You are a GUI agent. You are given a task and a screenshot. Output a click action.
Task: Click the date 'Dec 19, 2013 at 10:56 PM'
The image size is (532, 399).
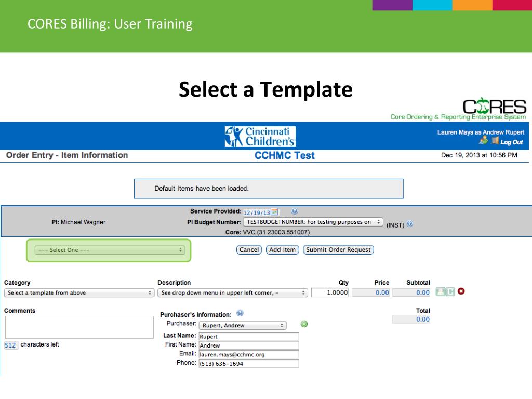pyautogui.click(x=479, y=155)
